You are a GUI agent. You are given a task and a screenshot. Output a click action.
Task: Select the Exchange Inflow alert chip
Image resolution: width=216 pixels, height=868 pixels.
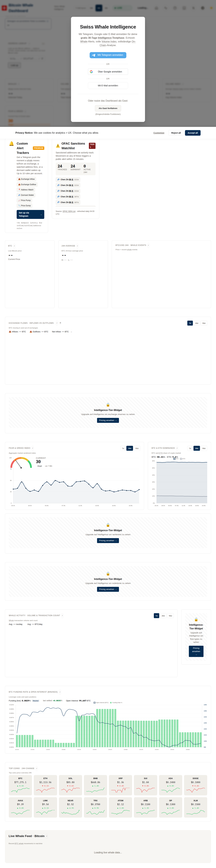tap(26, 179)
